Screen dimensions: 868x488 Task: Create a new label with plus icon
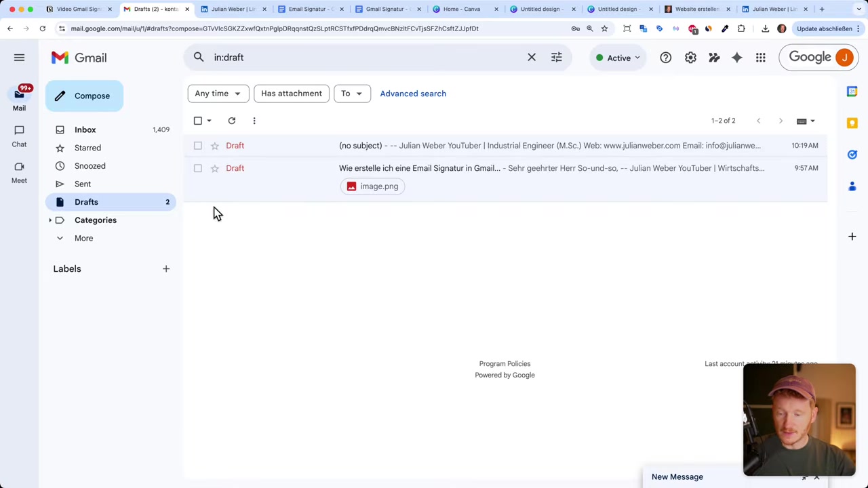coord(165,269)
